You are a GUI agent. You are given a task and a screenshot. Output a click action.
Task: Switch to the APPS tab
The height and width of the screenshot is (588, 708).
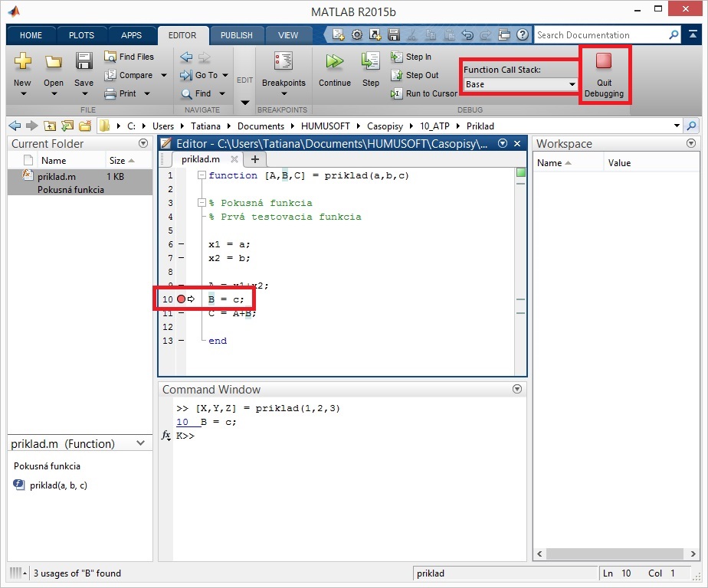click(131, 35)
